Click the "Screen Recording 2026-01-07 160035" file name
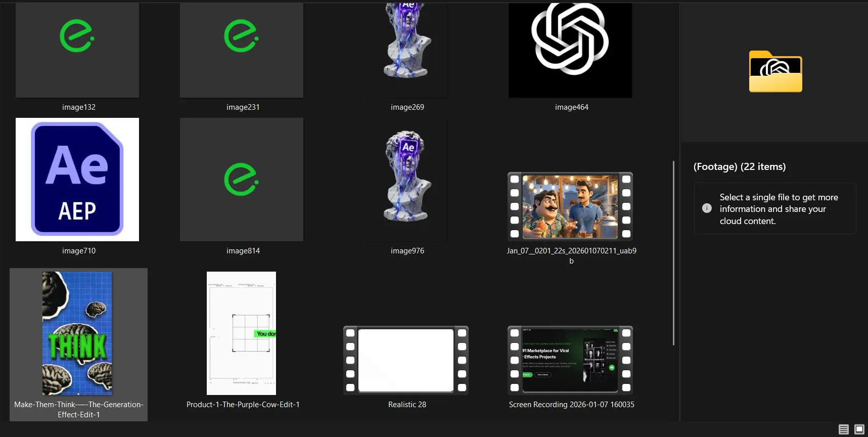 [571, 405]
